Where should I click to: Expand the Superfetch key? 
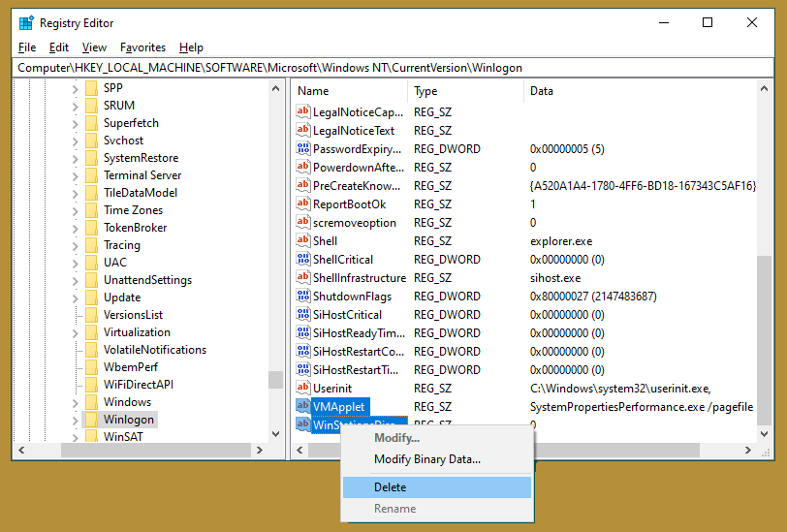point(75,124)
